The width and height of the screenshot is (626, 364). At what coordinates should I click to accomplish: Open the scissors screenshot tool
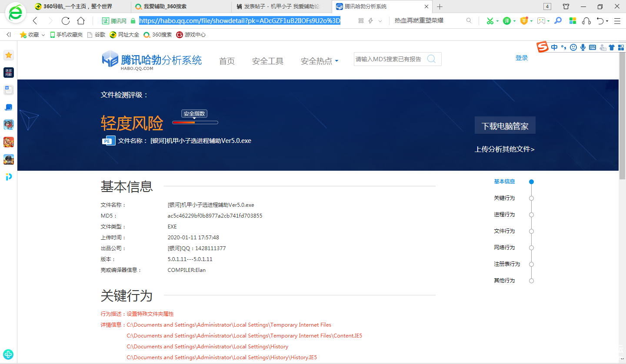click(x=490, y=21)
